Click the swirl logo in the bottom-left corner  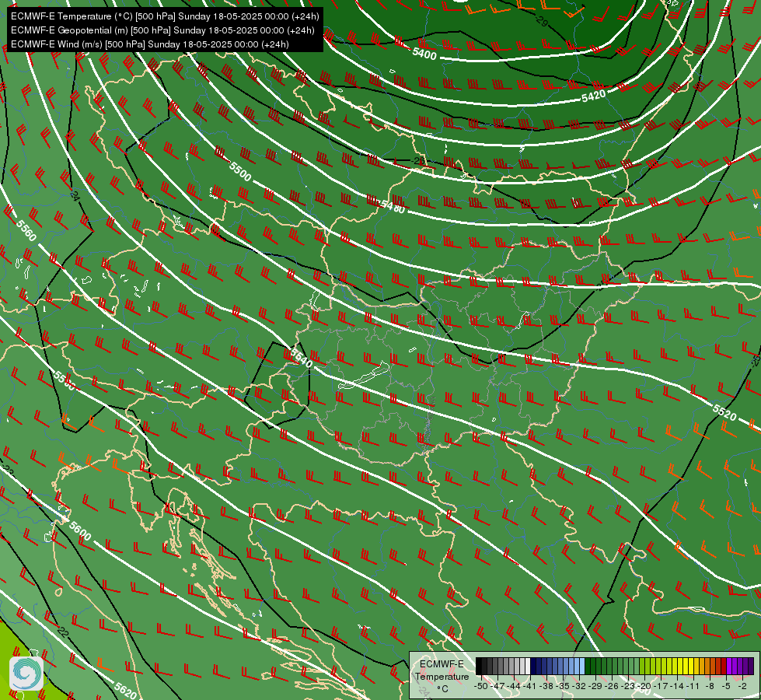pyautogui.click(x=26, y=673)
